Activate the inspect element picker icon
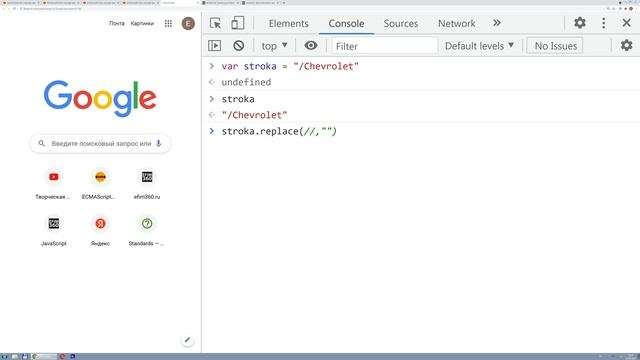Image resolution: width=640 pixels, height=360 pixels. click(215, 23)
